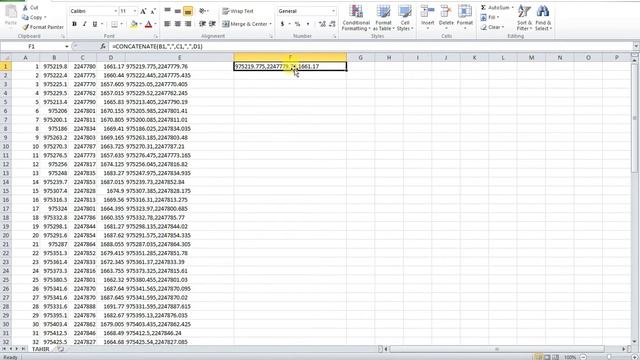640x360 pixels.
Task: Open the Fill Color dropdown arrow
Action: [140, 24]
